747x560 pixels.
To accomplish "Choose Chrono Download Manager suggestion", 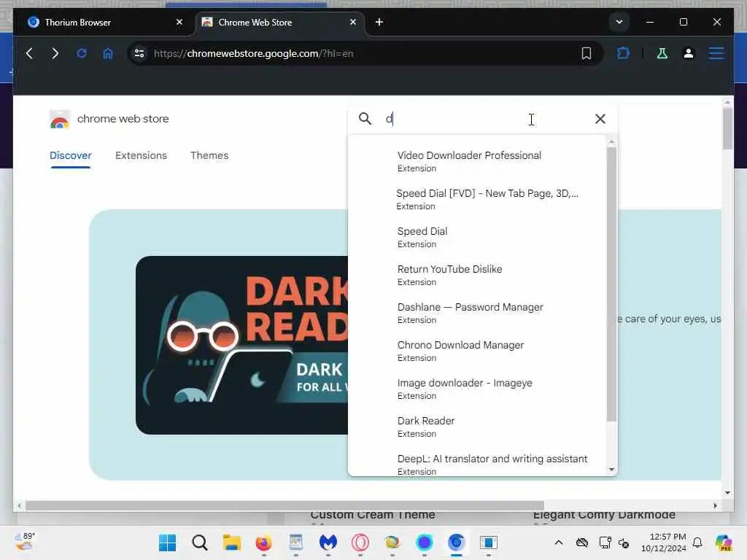I will tap(477, 351).
